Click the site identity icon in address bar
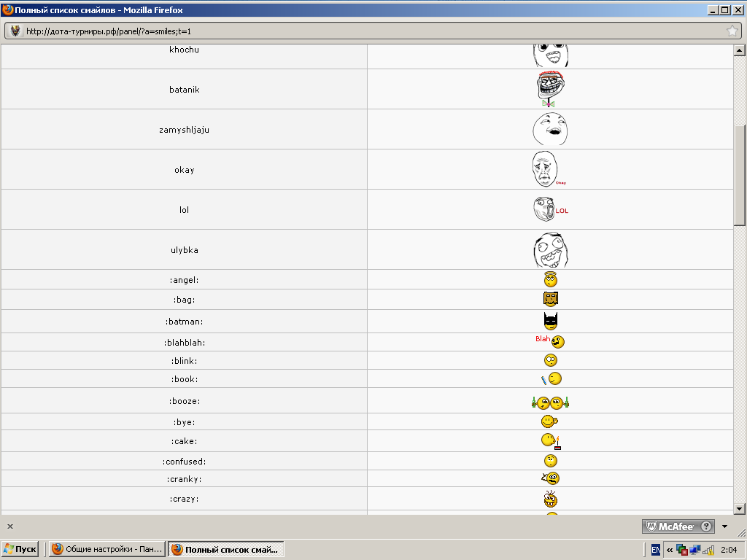 [16, 31]
